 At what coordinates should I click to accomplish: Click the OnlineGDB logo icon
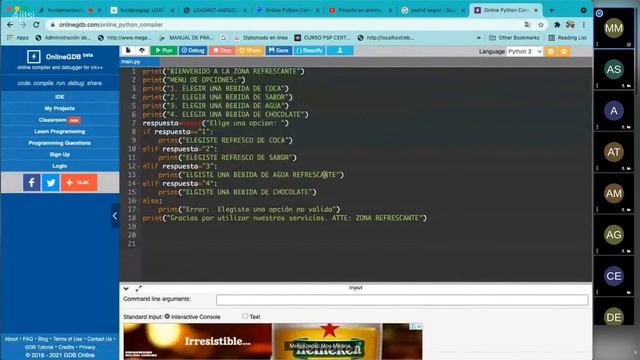33,56
